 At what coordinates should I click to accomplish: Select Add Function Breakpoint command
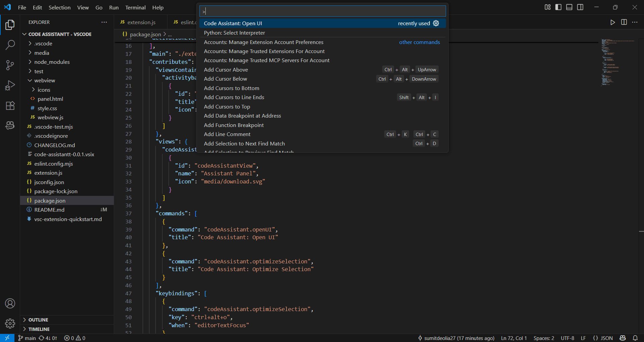(323, 125)
